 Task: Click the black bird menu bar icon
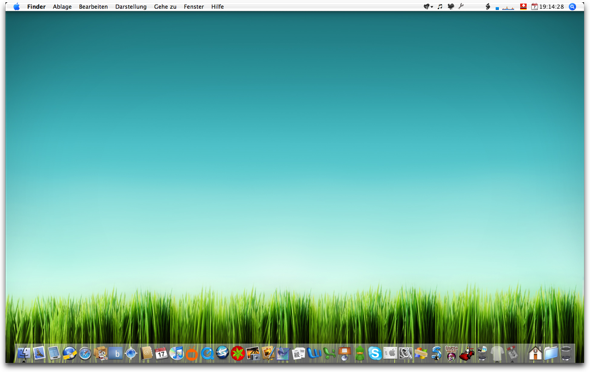coord(450,6)
